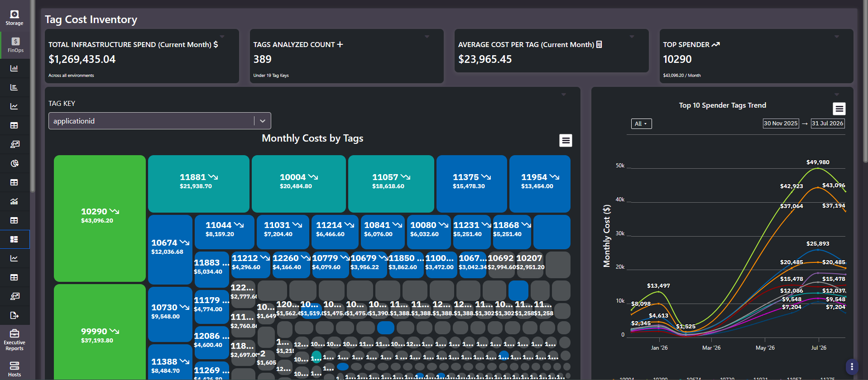This screenshot has height=380, width=868.
Task: Open the All filter dropdown on trend chart
Action: [641, 123]
